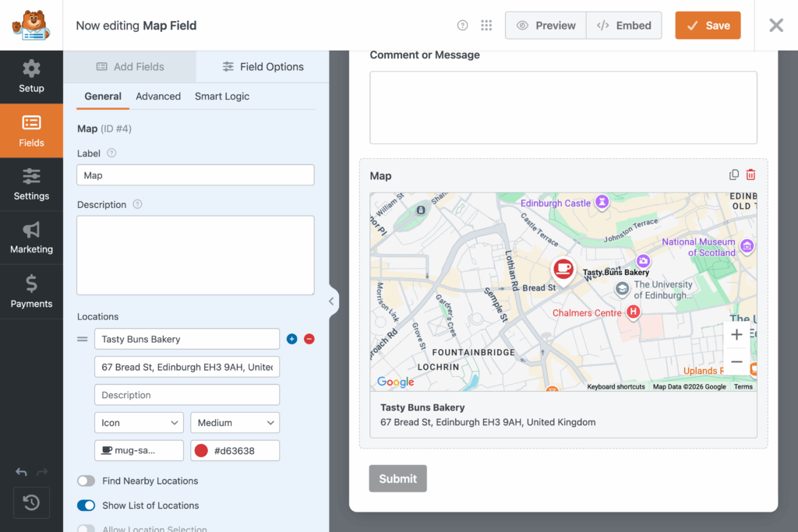Open the revisions history icon in sidebar

click(31, 502)
